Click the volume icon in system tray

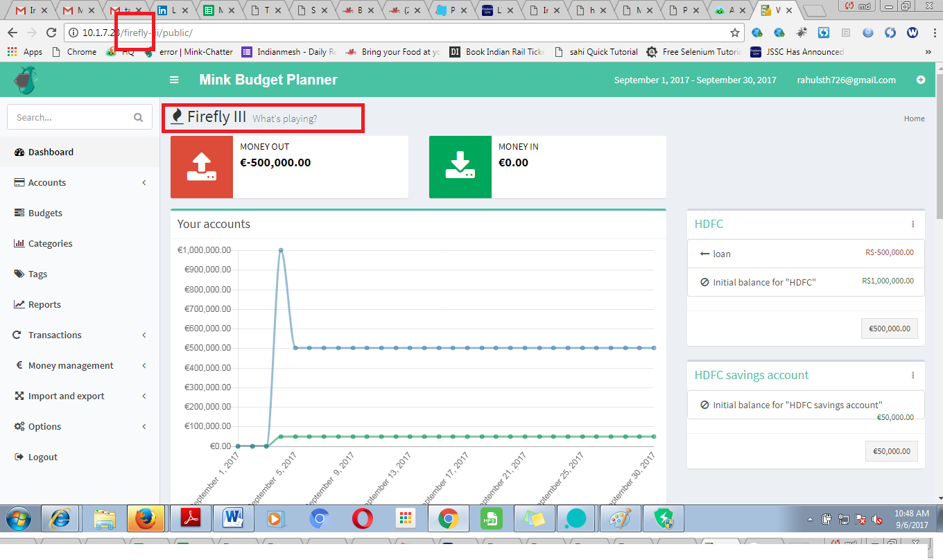coord(876,519)
